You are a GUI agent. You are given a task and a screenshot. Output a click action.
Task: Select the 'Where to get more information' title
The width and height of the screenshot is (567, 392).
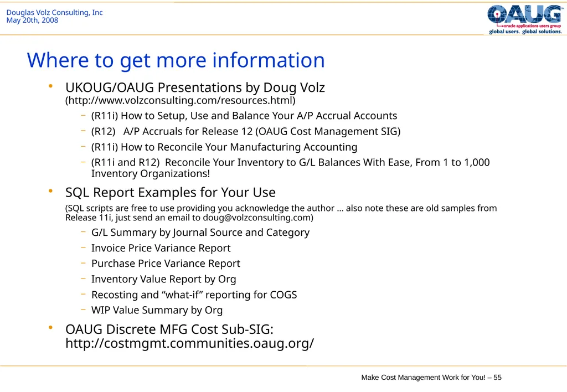[176, 60]
